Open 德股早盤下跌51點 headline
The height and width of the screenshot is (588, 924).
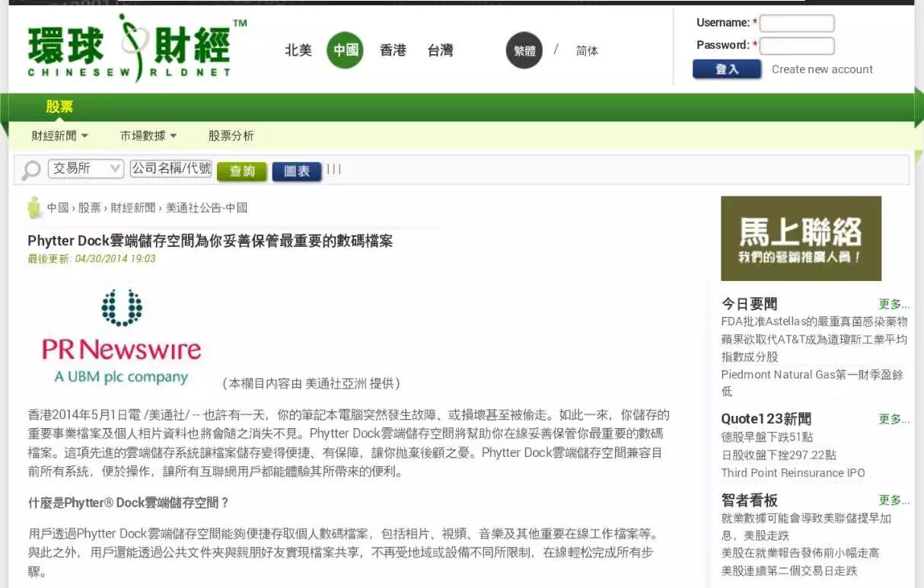(x=767, y=437)
